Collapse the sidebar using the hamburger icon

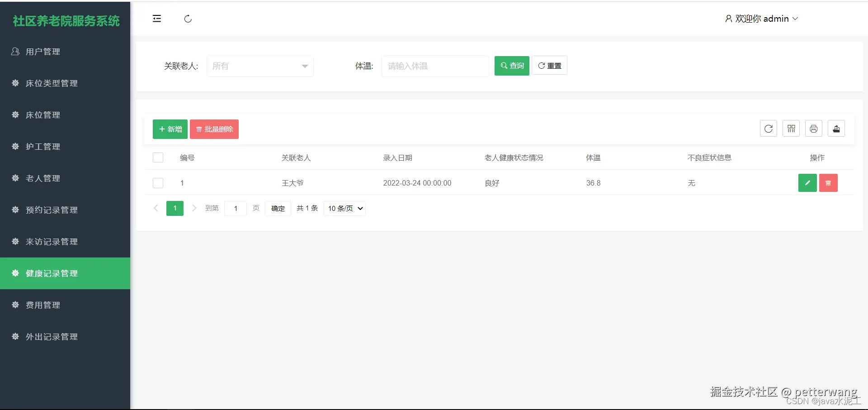(x=157, y=19)
